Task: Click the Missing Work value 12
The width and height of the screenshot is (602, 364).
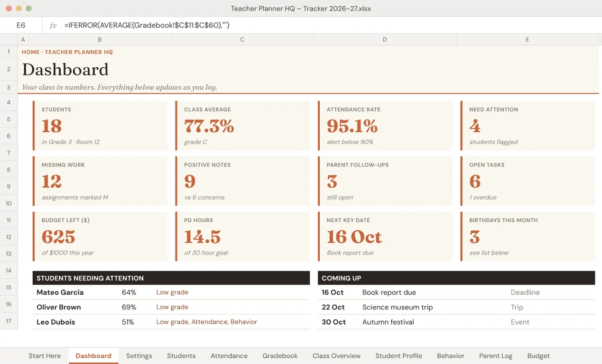Action: point(52,182)
